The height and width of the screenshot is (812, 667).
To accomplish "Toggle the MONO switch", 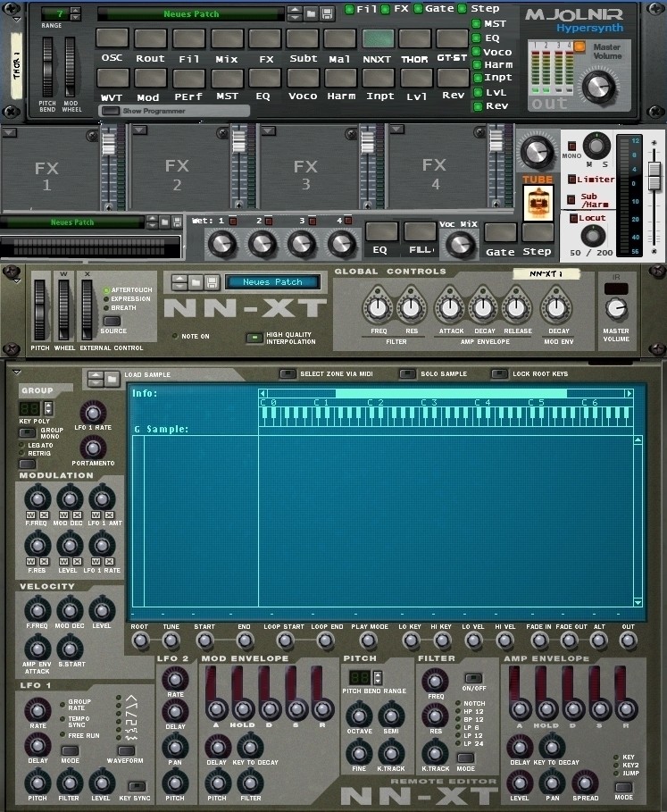I will [571, 146].
